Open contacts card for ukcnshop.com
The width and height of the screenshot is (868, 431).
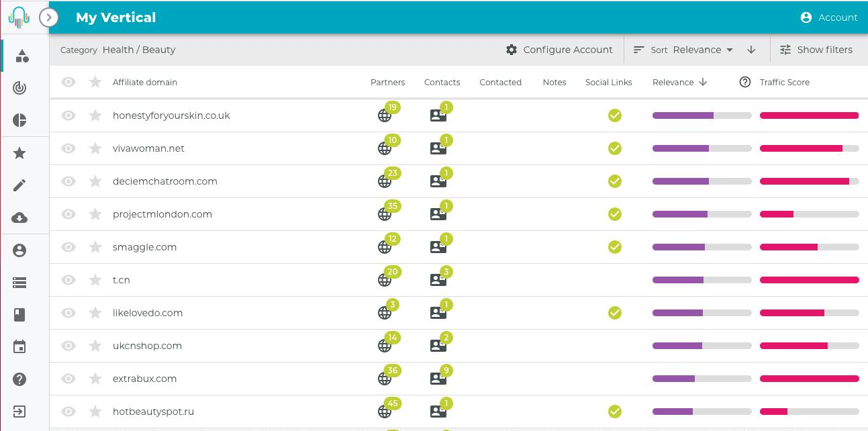438,346
